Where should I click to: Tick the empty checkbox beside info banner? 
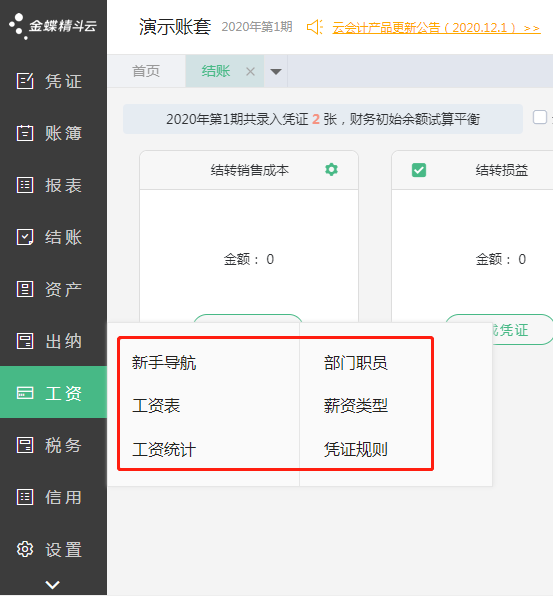540,117
